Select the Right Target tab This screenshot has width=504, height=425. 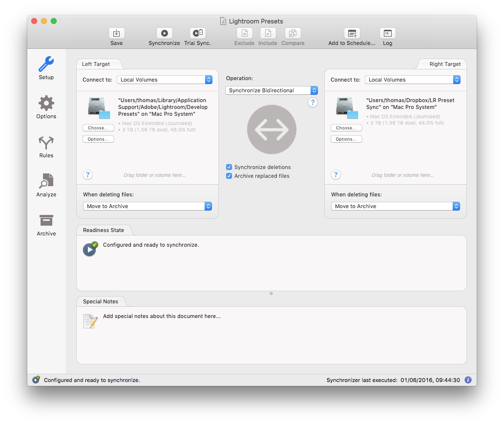(445, 64)
